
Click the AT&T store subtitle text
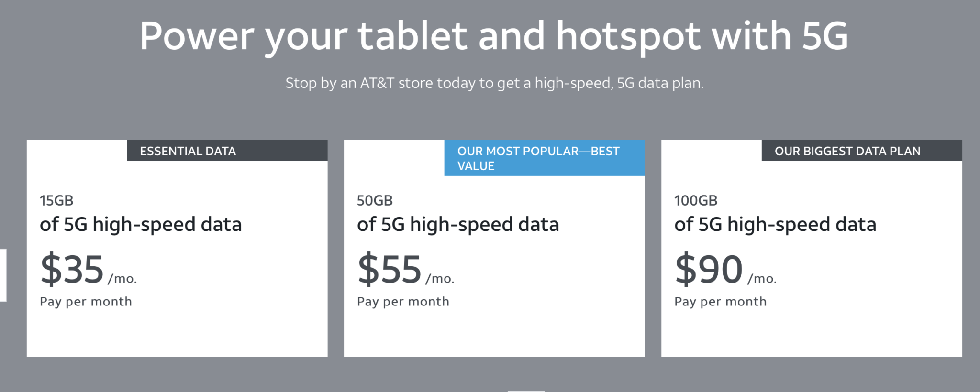pos(494,83)
